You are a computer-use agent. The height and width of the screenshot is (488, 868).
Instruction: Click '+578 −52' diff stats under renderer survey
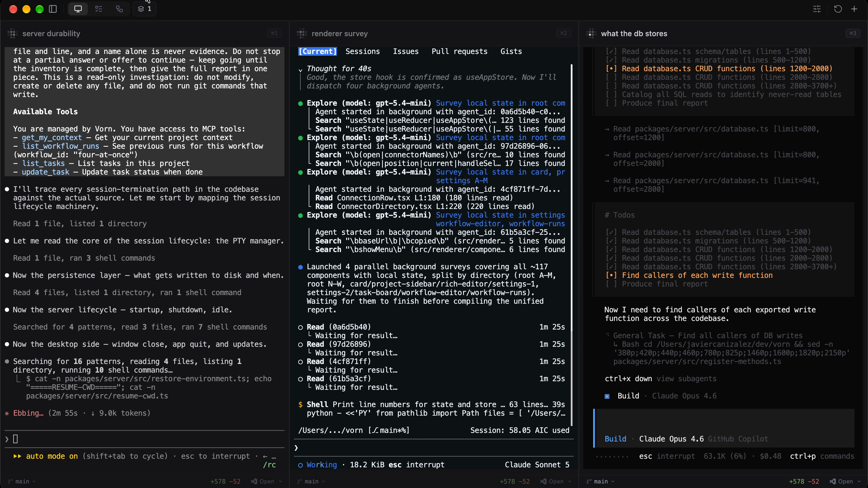click(x=515, y=481)
